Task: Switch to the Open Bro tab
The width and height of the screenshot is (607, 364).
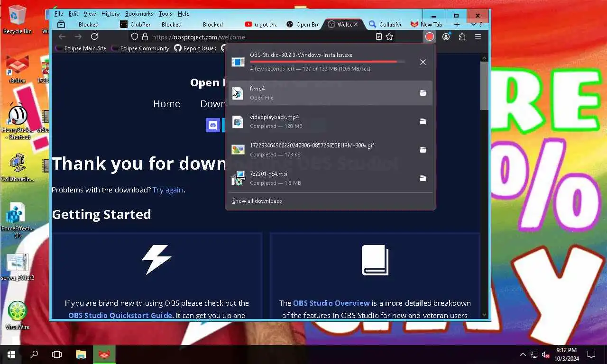Action: pyautogui.click(x=303, y=24)
